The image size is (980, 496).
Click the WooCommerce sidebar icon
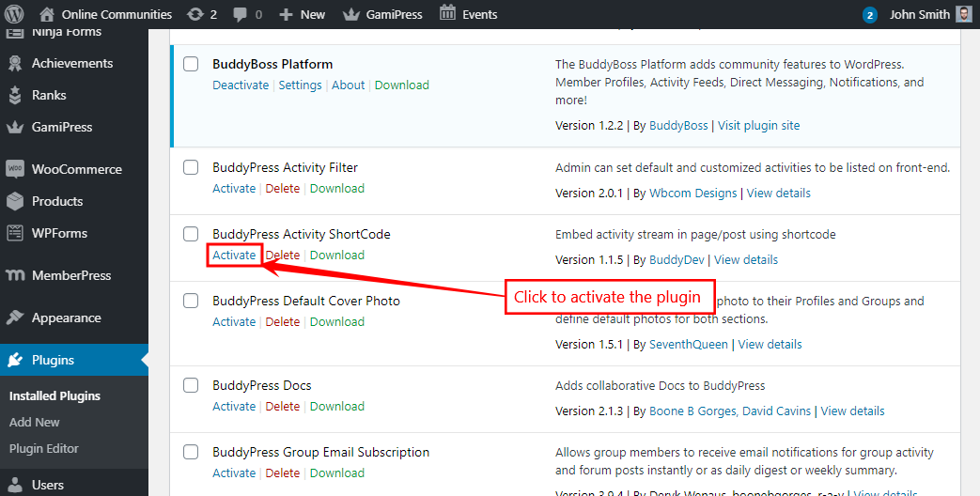[15, 169]
